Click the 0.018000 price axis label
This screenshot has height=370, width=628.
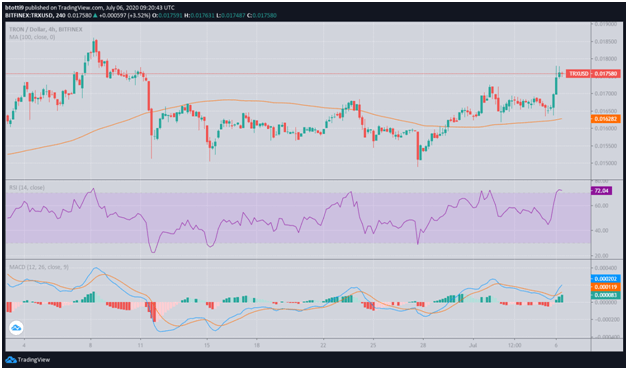pos(606,59)
